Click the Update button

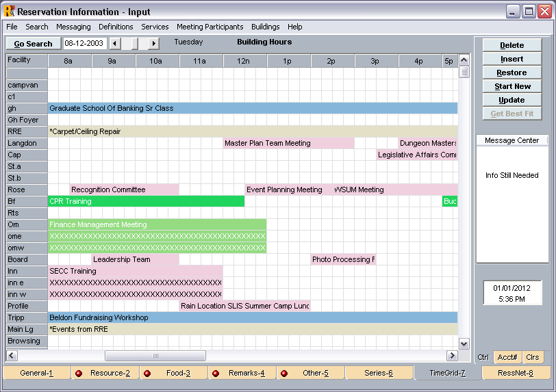pyautogui.click(x=511, y=100)
